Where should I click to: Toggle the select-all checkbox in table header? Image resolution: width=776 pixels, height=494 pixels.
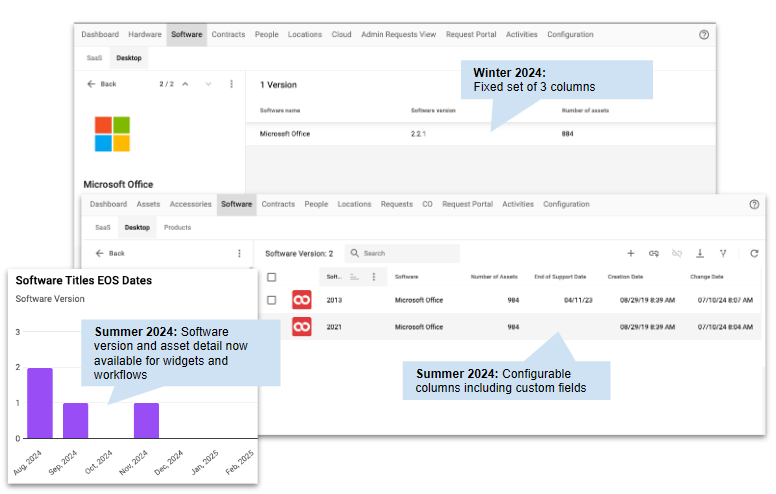pyautogui.click(x=272, y=277)
